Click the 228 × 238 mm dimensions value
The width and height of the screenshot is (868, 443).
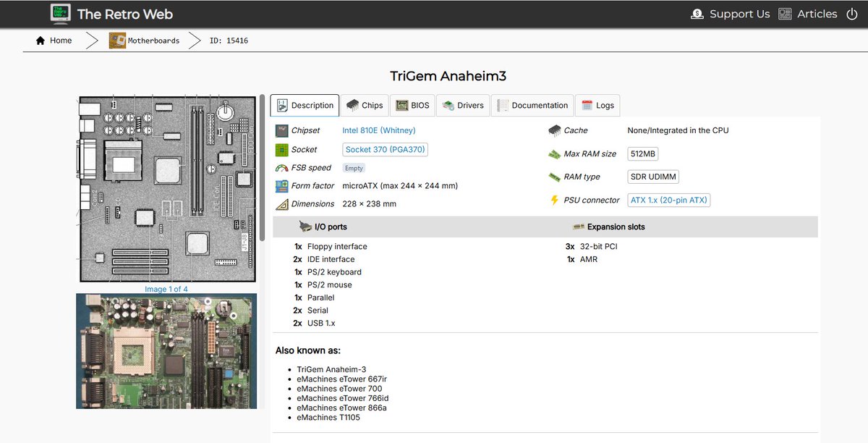click(x=369, y=204)
